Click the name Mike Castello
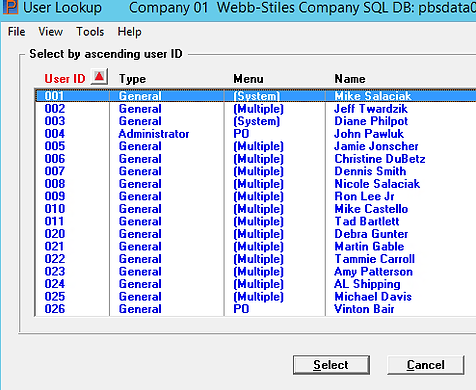Screen dimensions: 476x390 pos(371,209)
